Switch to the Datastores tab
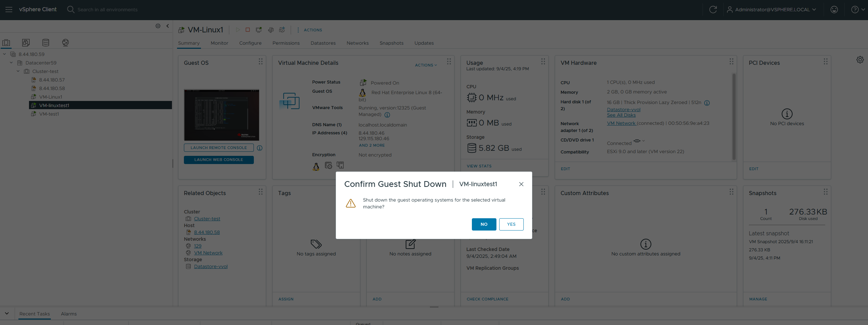 (x=323, y=43)
